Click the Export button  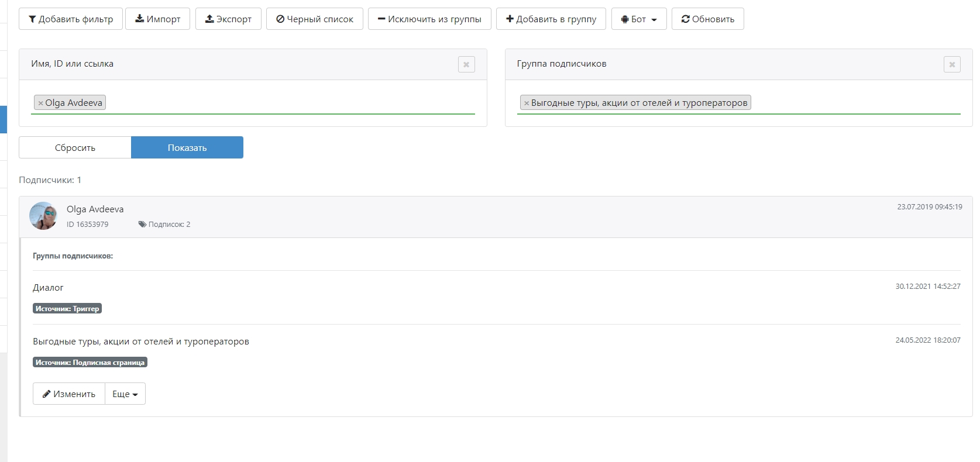228,19
